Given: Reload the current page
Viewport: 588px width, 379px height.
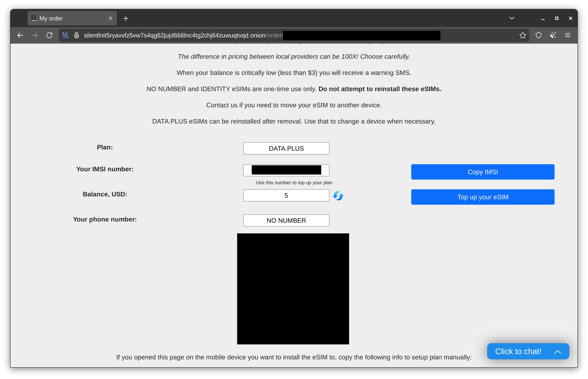Looking at the screenshot, I should click(49, 35).
